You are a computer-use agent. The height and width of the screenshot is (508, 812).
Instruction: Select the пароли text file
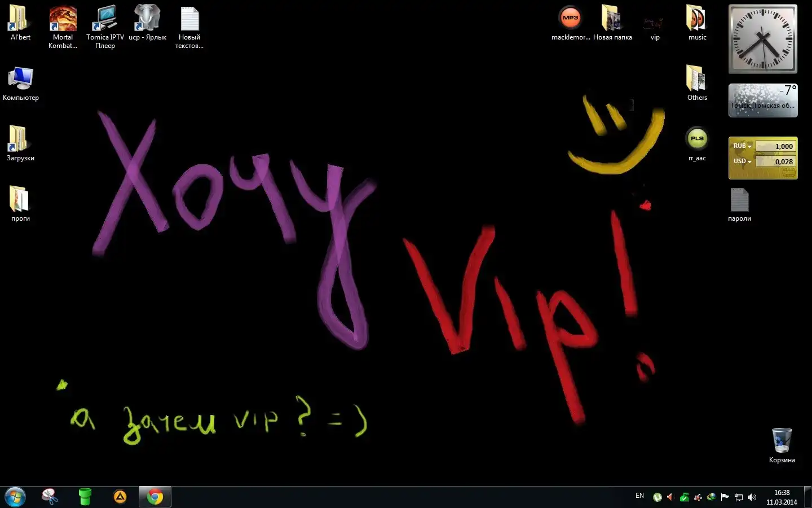(x=739, y=200)
